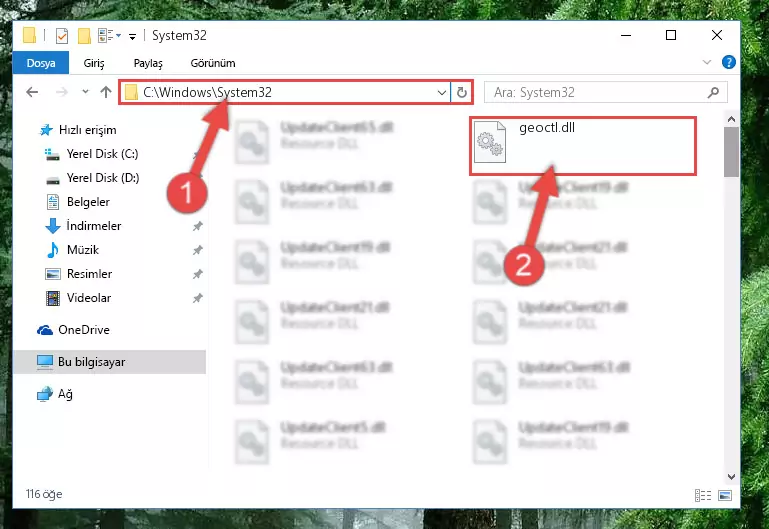Click the scrollbar down arrow

click(731, 476)
